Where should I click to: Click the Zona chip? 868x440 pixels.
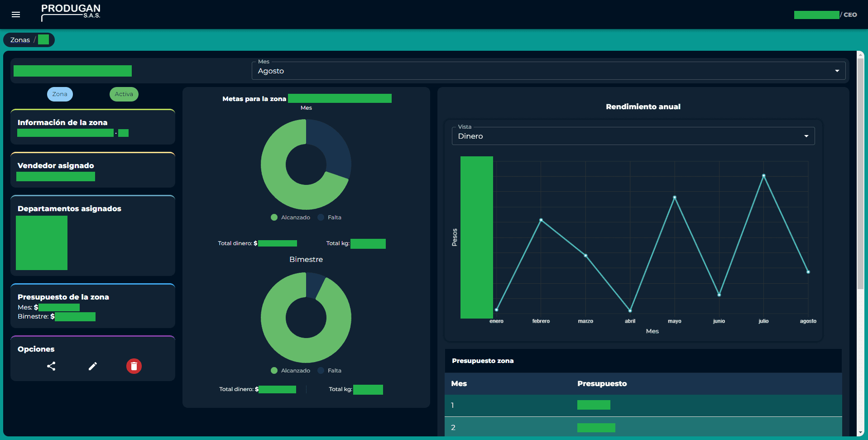coord(60,94)
